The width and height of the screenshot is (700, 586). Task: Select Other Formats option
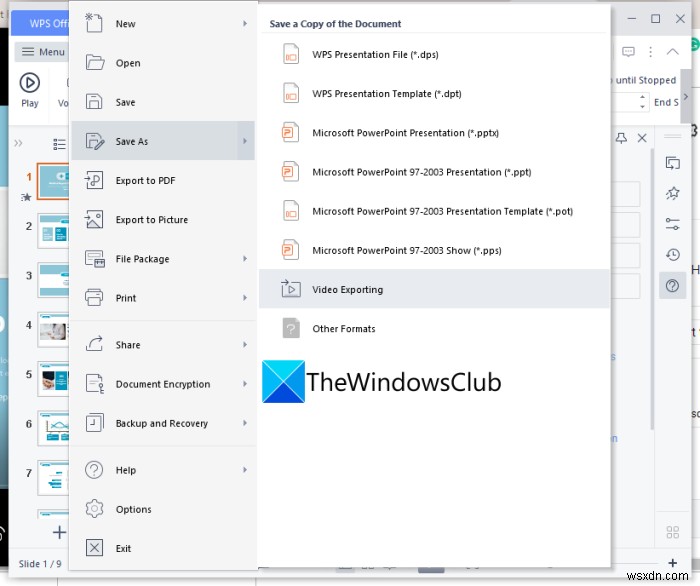pyautogui.click(x=434, y=328)
